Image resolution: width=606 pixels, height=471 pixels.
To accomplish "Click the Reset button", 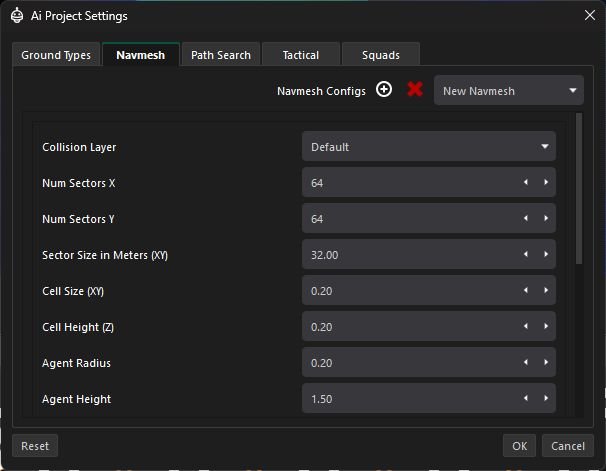I will pyautogui.click(x=35, y=446).
